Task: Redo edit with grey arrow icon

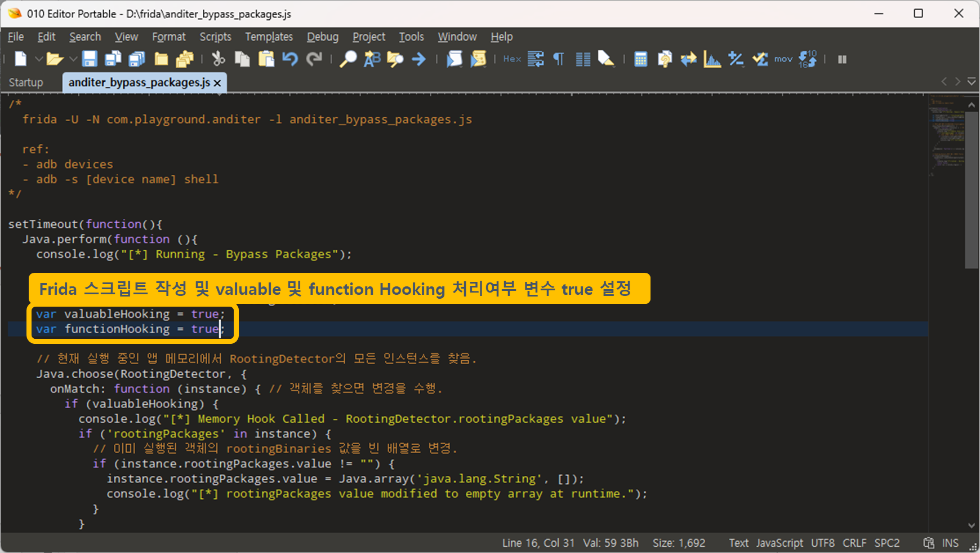Action: [314, 59]
